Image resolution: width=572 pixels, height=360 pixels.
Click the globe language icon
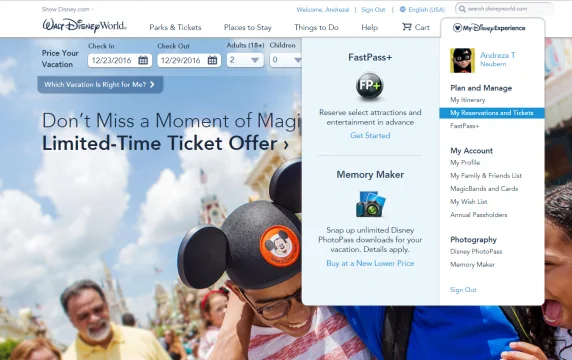(x=403, y=9)
